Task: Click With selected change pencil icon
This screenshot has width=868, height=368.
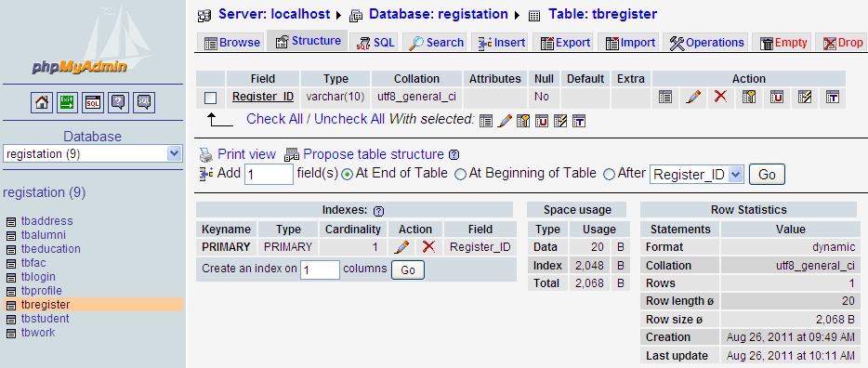Action: tap(505, 121)
